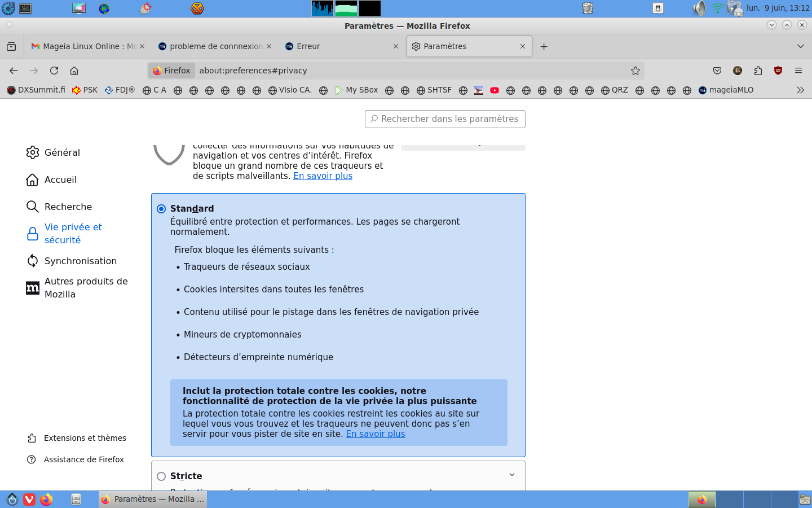Open the DXSummit.fi bookmark
This screenshot has height=508, width=812.
[36, 90]
